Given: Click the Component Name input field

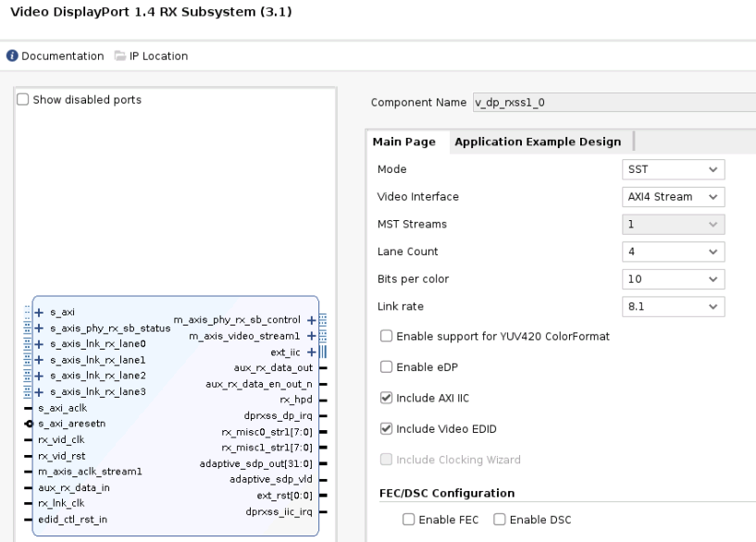Looking at the screenshot, I should (614, 103).
